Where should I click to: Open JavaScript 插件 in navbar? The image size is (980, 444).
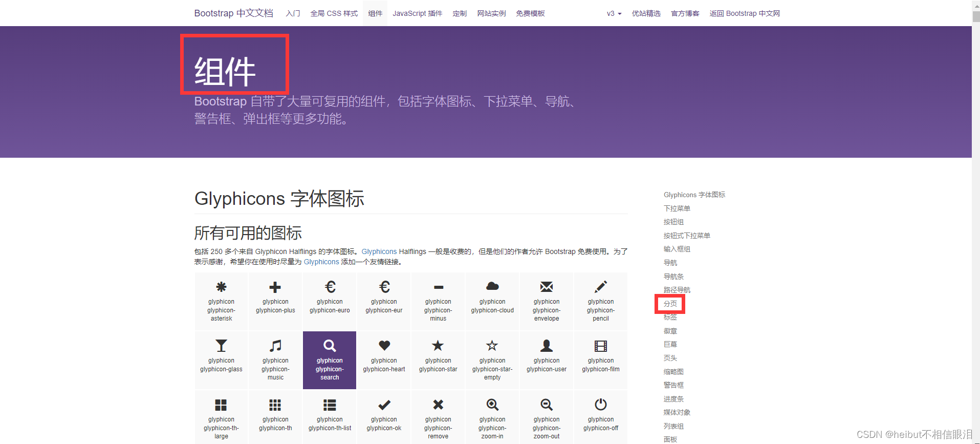[417, 13]
